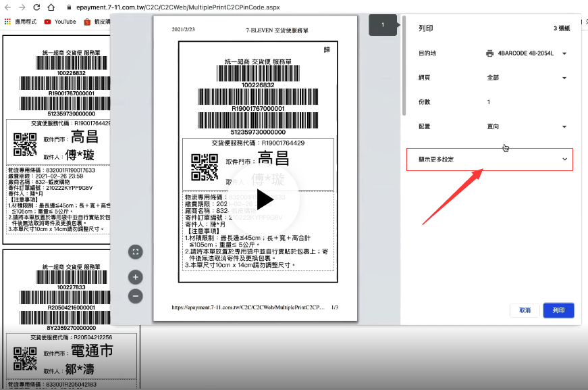Image resolution: width=588 pixels, height=390 pixels.
Task: Click the print preview scrollbar
Action: click(404, 66)
